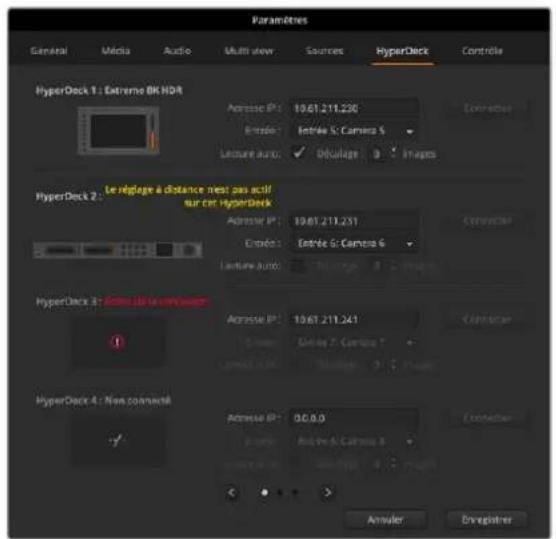The width and height of the screenshot is (556, 539).
Task: Click Connecter button for HyperDeck 1
Action: click(488, 108)
